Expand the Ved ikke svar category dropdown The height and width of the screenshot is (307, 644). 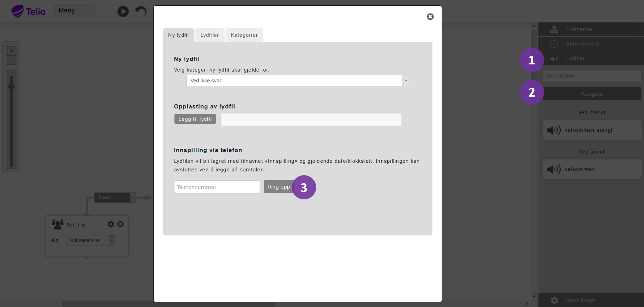coord(406,81)
